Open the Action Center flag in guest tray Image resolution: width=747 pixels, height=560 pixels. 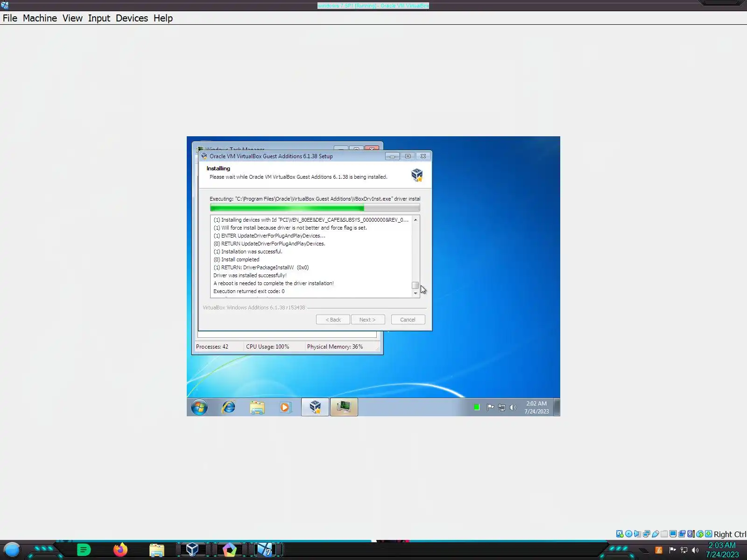tap(490, 407)
